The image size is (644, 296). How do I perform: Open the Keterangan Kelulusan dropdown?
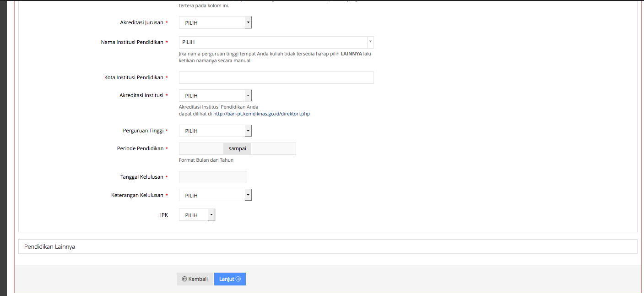point(215,195)
